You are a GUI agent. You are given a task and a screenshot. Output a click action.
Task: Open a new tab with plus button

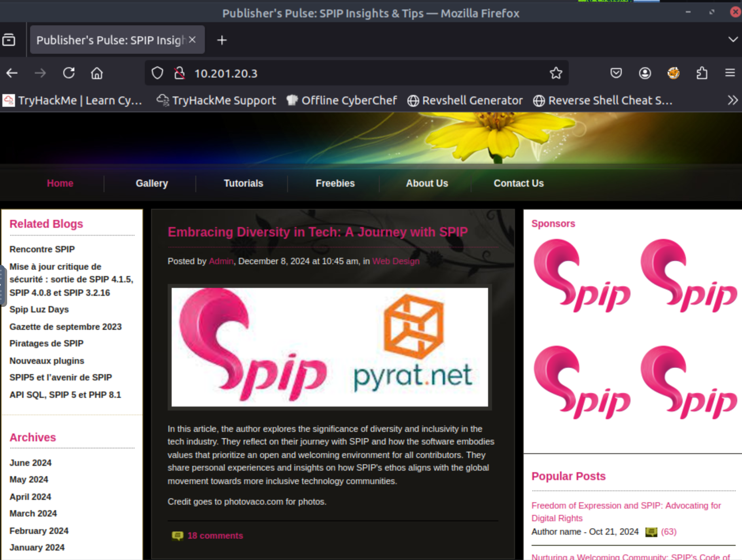[x=222, y=40]
